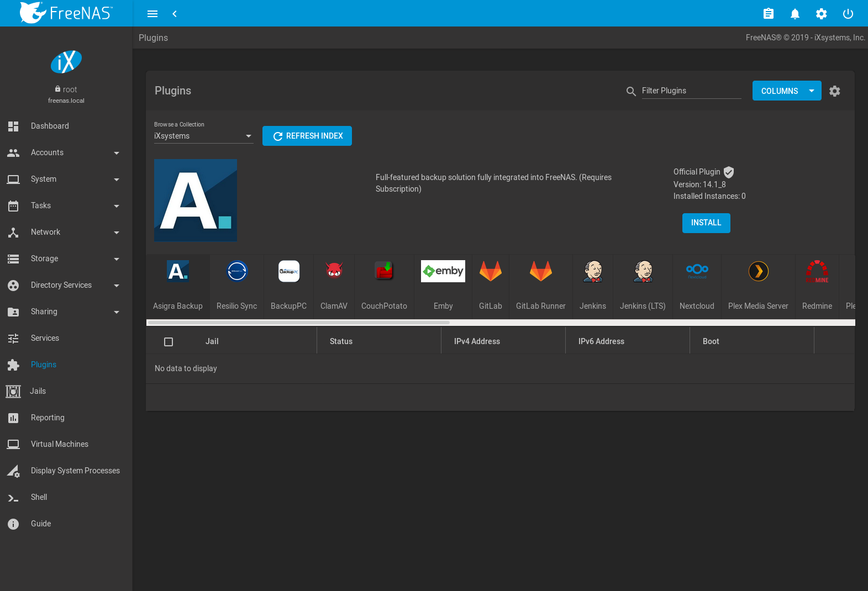
Task: Select the Nextcloud plugin icon
Action: (x=697, y=271)
